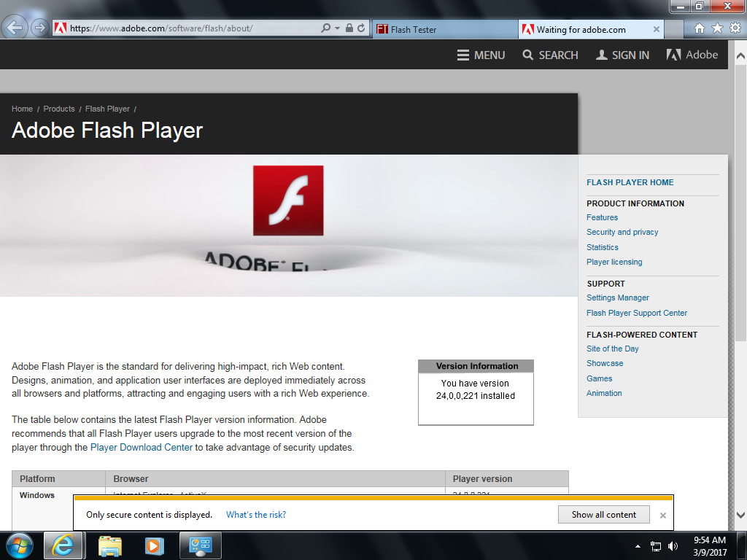This screenshot has height=560, width=747.
Task: Open the Showcase link
Action: point(605,363)
